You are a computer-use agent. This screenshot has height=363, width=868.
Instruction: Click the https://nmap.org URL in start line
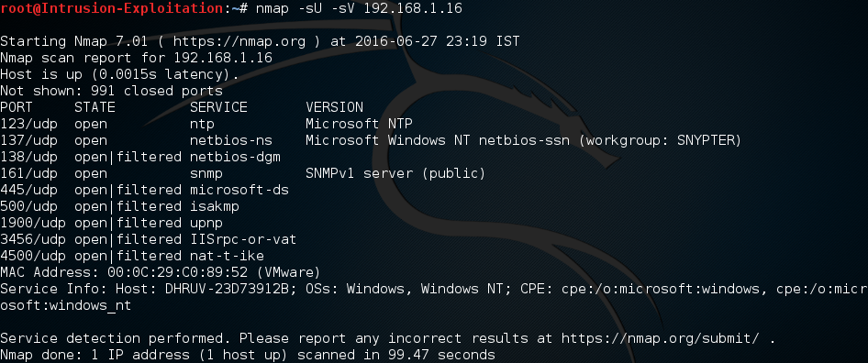[239, 41]
